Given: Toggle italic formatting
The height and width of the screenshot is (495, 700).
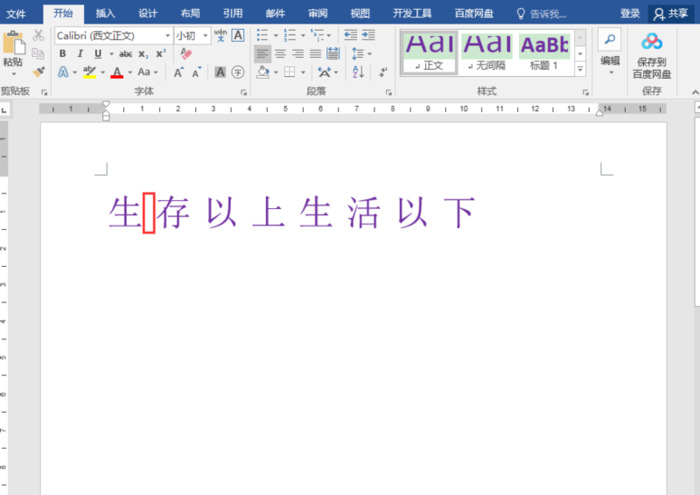Looking at the screenshot, I should (x=80, y=54).
